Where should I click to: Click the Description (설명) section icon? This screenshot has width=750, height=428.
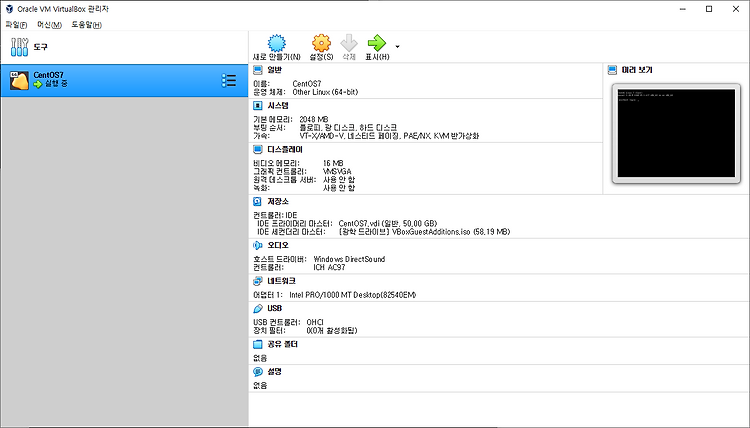click(x=258, y=372)
